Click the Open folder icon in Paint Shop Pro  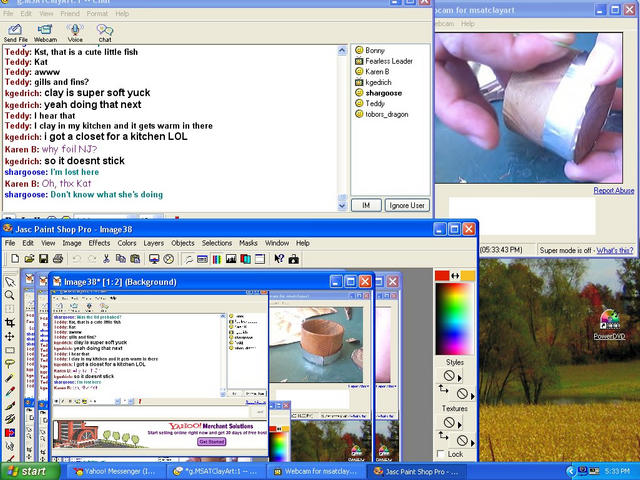pyautogui.click(x=29, y=259)
